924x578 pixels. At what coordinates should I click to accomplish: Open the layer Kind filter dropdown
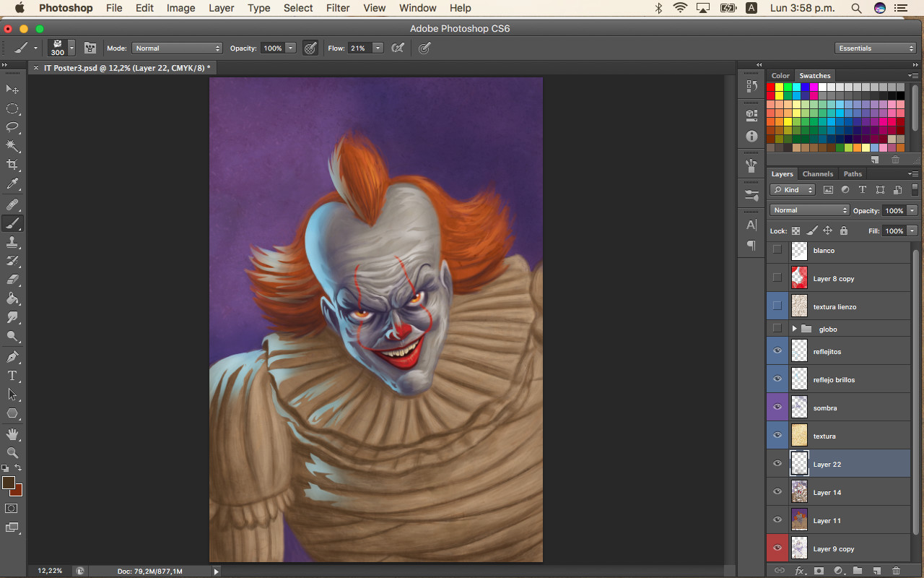point(793,190)
